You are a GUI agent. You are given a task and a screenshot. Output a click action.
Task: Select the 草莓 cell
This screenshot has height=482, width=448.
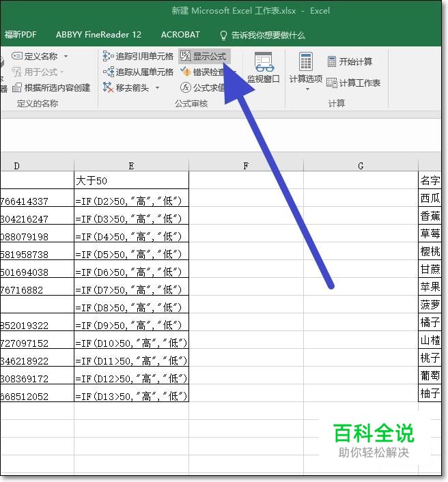[x=430, y=233]
